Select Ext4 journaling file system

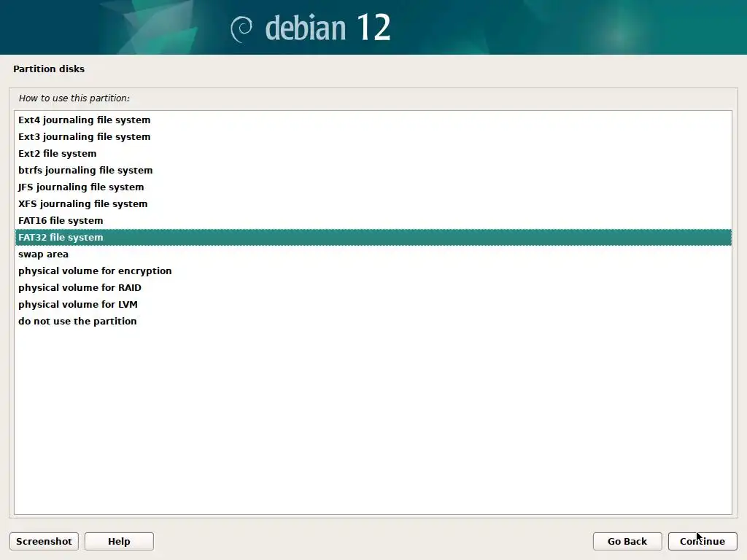click(x=373, y=120)
